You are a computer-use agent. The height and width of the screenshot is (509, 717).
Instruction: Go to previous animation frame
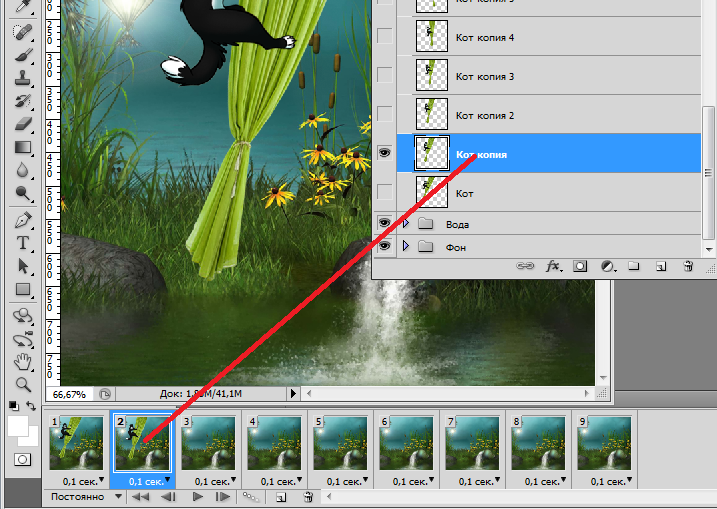coord(169,497)
